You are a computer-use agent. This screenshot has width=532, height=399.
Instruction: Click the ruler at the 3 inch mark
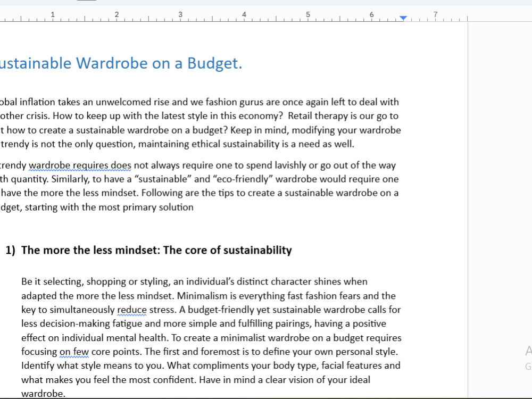pos(180,14)
